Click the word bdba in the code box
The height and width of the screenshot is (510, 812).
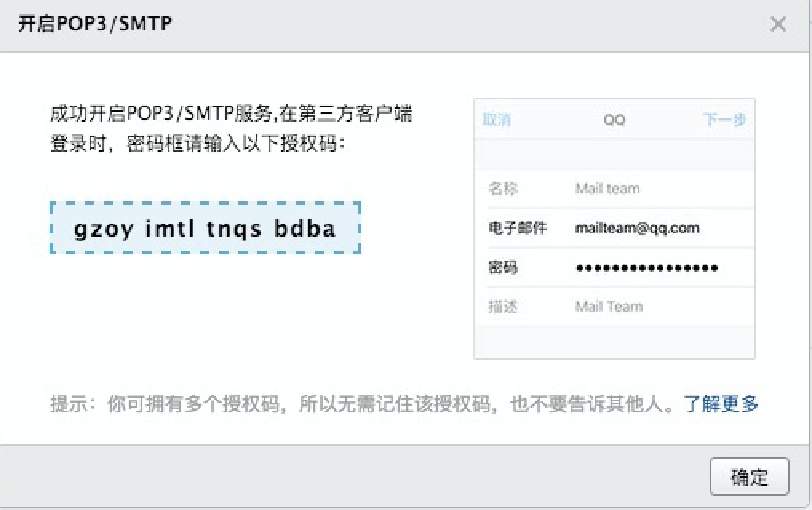coord(304,228)
